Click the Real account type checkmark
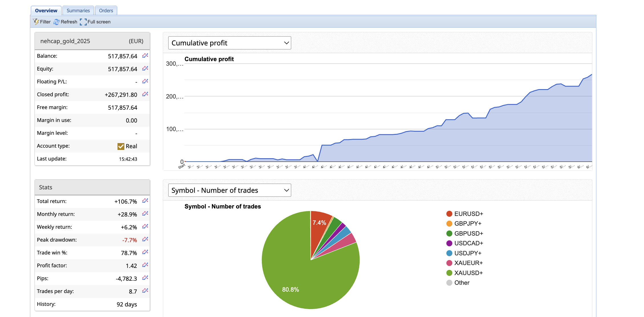 (x=121, y=146)
